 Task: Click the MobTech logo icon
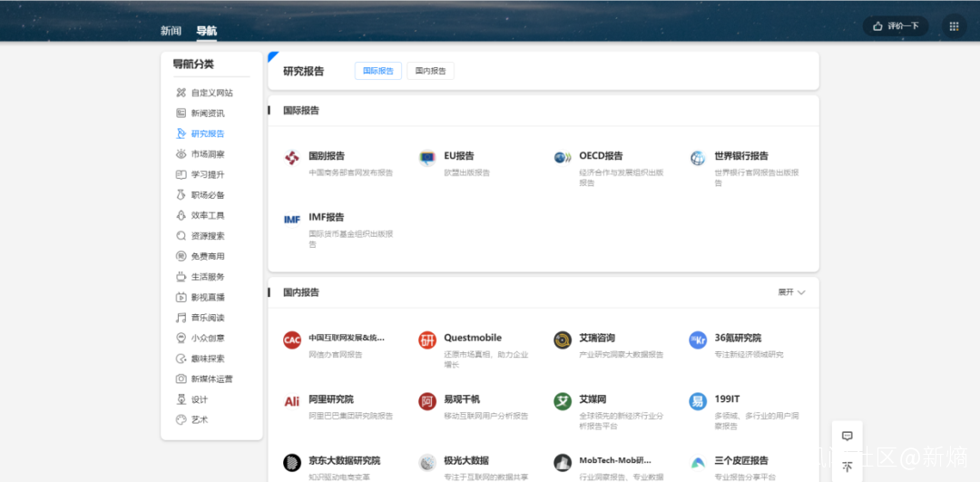click(563, 463)
